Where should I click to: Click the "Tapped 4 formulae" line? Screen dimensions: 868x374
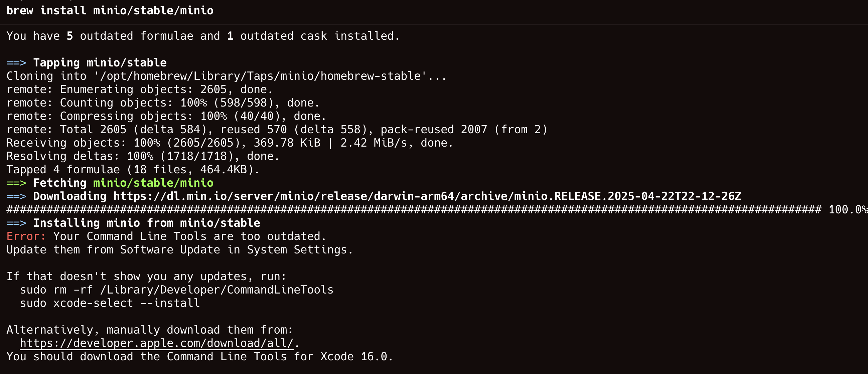click(x=133, y=170)
